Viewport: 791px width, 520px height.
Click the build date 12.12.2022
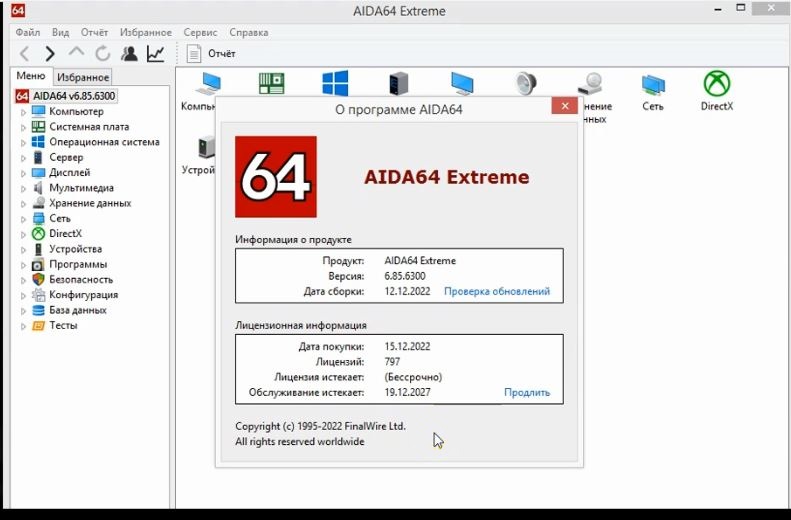coord(407,291)
